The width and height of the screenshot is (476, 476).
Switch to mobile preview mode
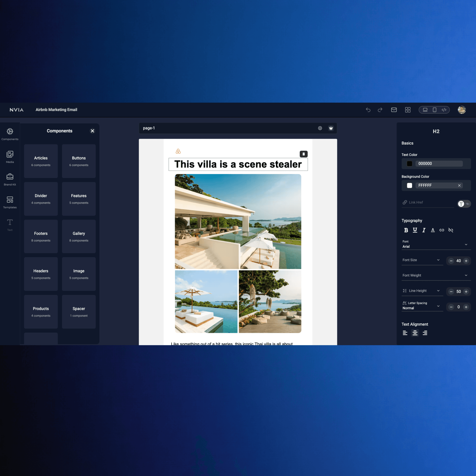pos(435,110)
